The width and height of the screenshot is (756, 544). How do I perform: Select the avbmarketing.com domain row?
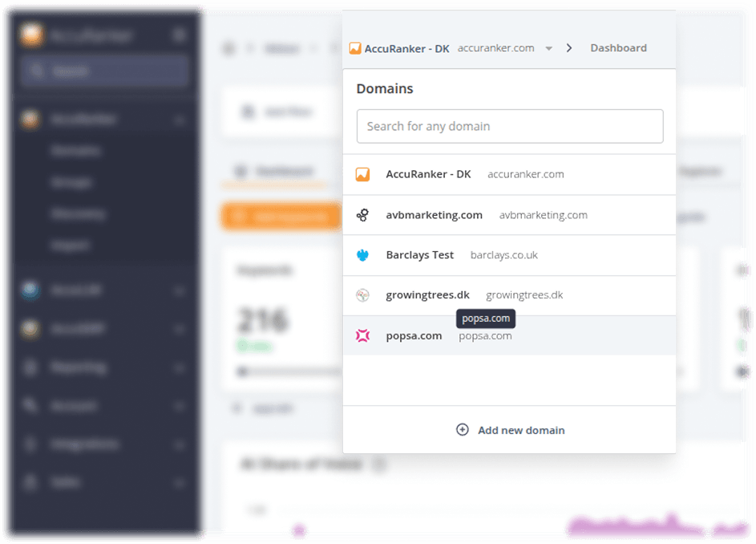(x=509, y=215)
